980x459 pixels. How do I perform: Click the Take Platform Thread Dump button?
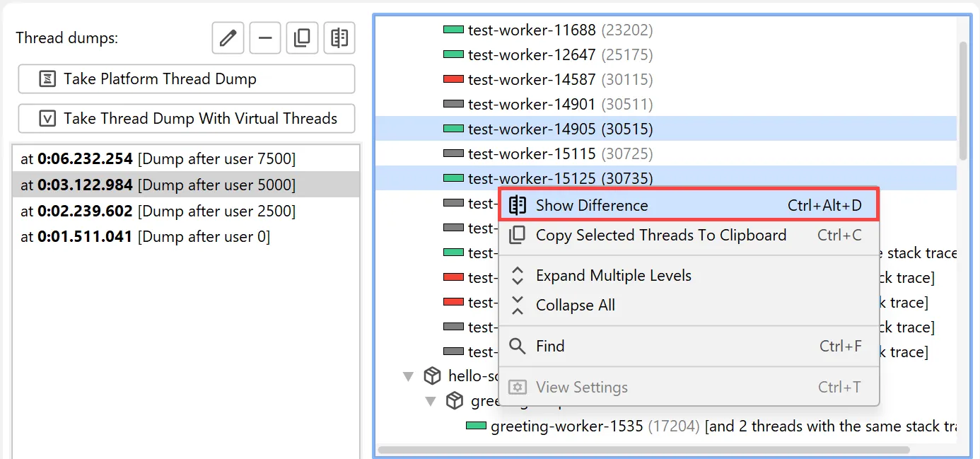pos(187,79)
